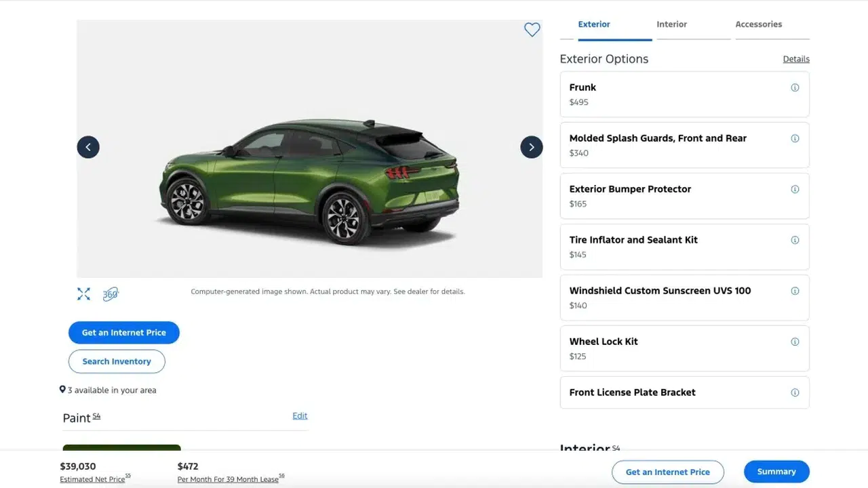Open the Edit link for Paint

pyautogui.click(x=300, y=415)
